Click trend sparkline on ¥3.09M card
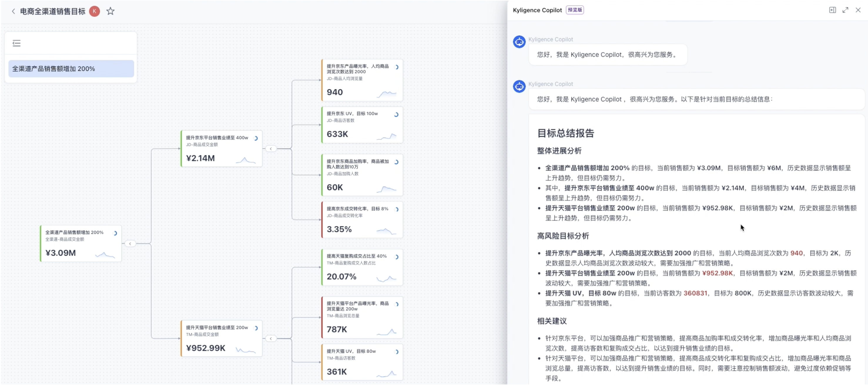Image resolution: width=868 pixels, height=385 pixels. point(105,255)
